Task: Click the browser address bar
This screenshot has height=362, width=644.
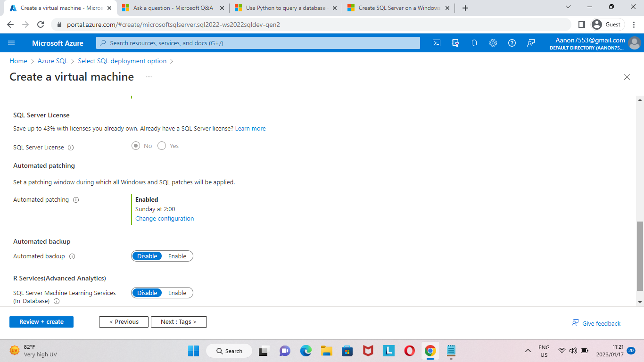Action: pyautogui.click(x=311, y=25)
